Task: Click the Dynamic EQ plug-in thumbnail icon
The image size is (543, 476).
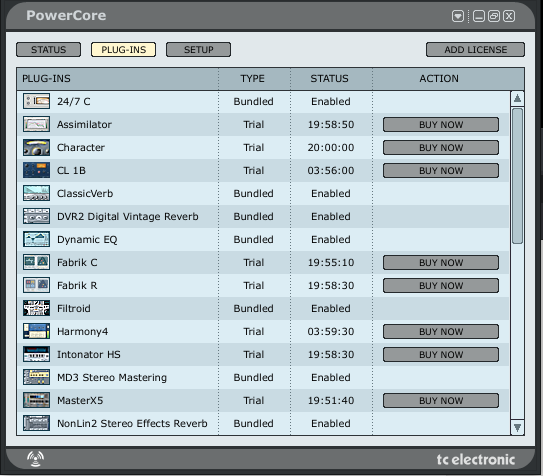Action: (36, 239)
